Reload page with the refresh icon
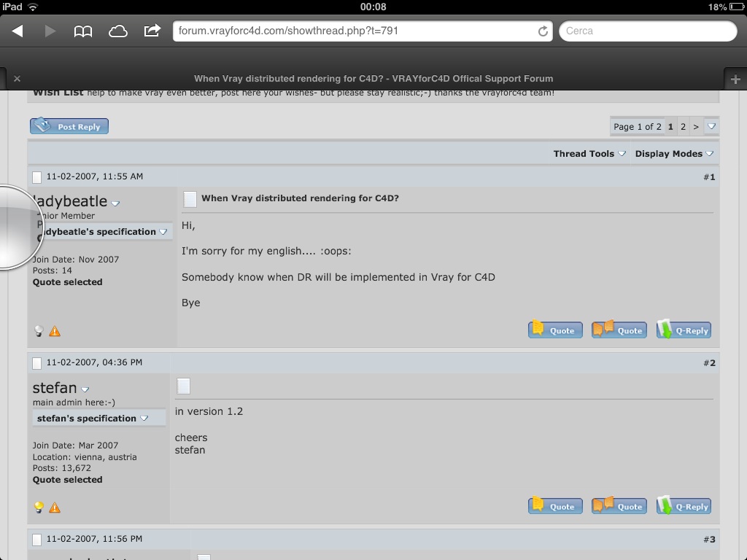747x560 pixels. [543, 31]
